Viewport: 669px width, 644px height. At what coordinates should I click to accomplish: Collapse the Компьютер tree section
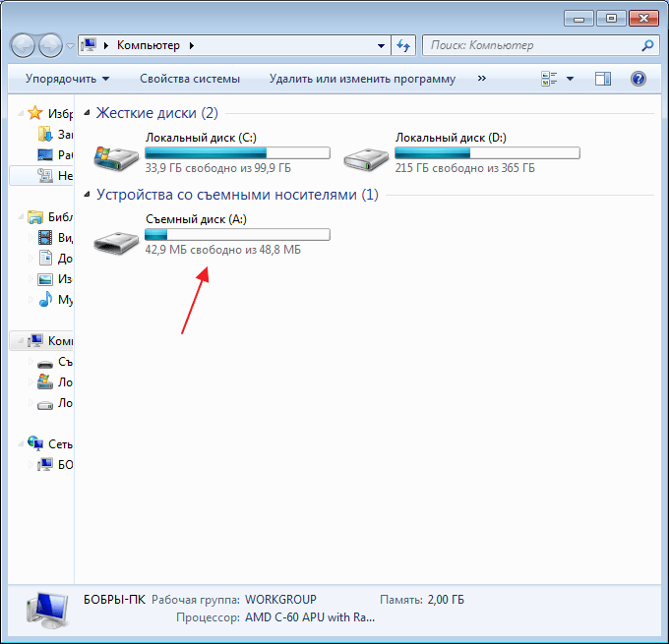pyautogui.click(x=21, y=341)
